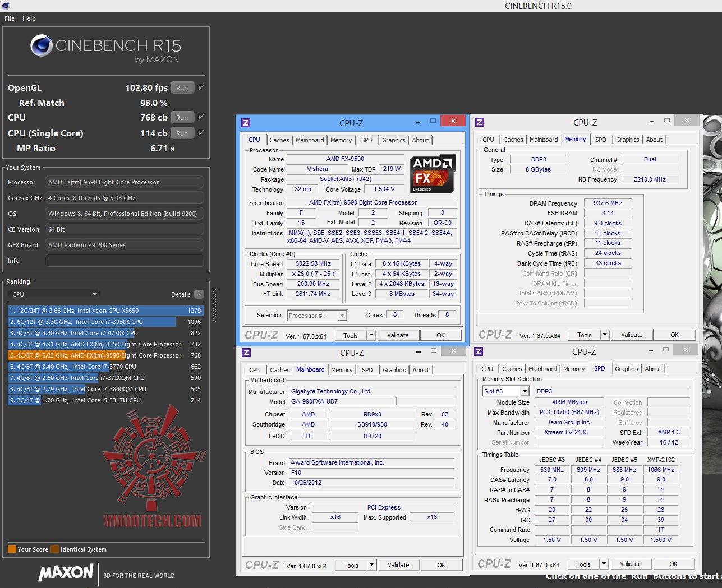Click the CPU-Z icon of the SPD tab window
The height and width of the screenshot is (588, 722).
[479, 351]
